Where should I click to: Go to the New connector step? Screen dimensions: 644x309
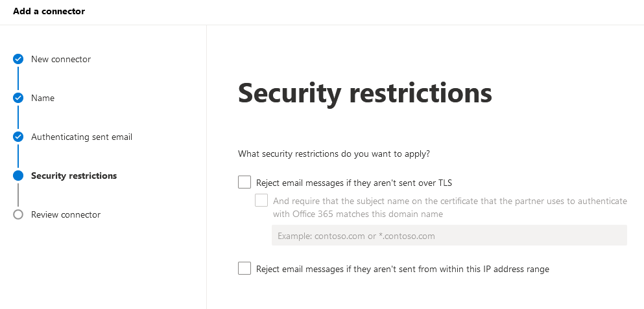pyautogui.click(x=61, y=59)
